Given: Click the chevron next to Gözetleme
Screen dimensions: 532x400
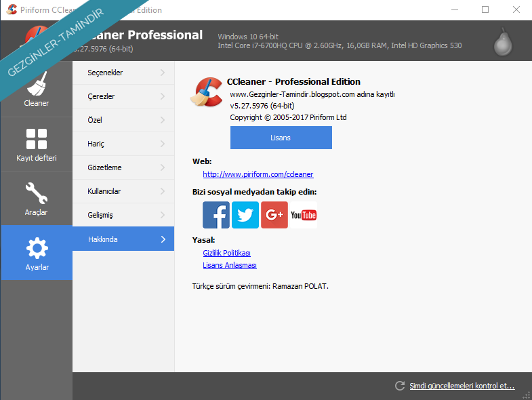Looking at the screenshot, I should [x=163, y=167].
